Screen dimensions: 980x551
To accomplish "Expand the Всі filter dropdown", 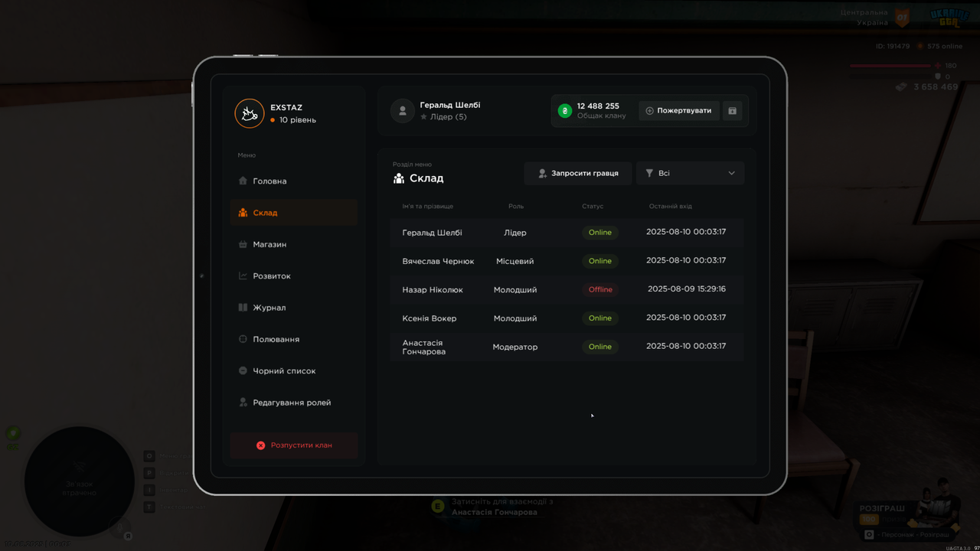I will (690, 174).
